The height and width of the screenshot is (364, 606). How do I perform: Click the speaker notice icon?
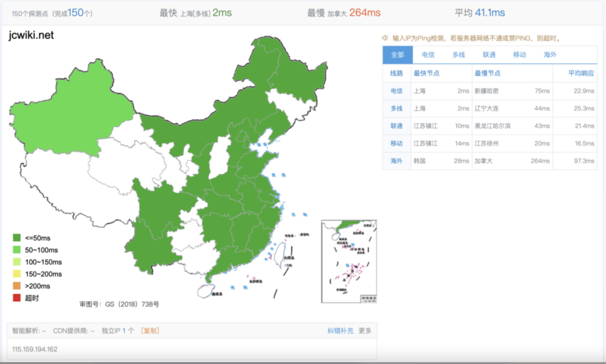tap(385, 38)
